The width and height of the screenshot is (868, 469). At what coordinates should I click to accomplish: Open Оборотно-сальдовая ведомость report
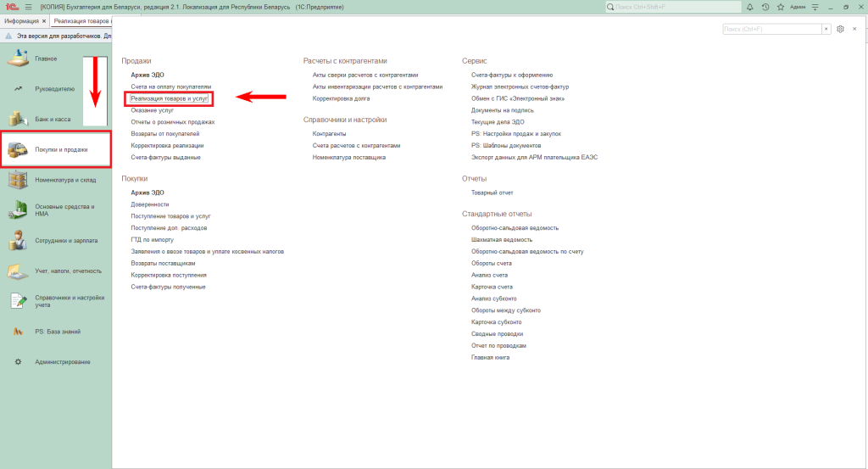click(x=515, y=228)
